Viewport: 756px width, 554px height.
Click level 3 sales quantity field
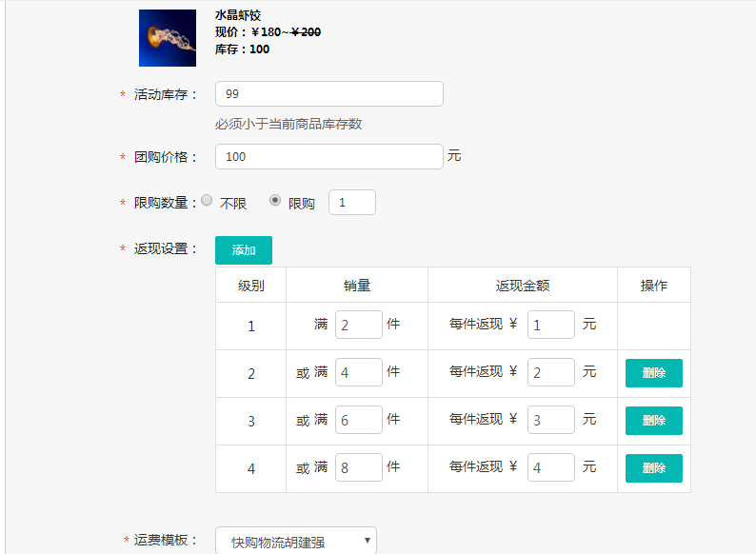point(358,420)
